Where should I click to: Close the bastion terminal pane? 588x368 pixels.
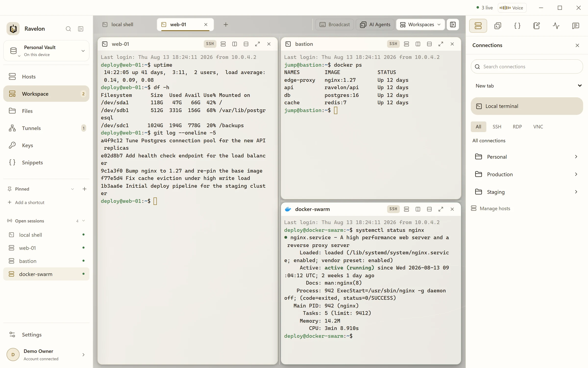pos(452,44)
